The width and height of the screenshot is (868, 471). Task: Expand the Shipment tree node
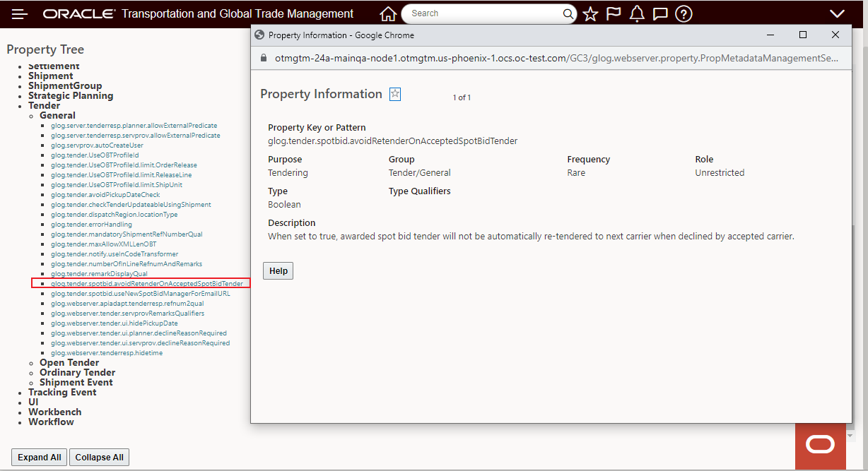(x=50, y=76)
